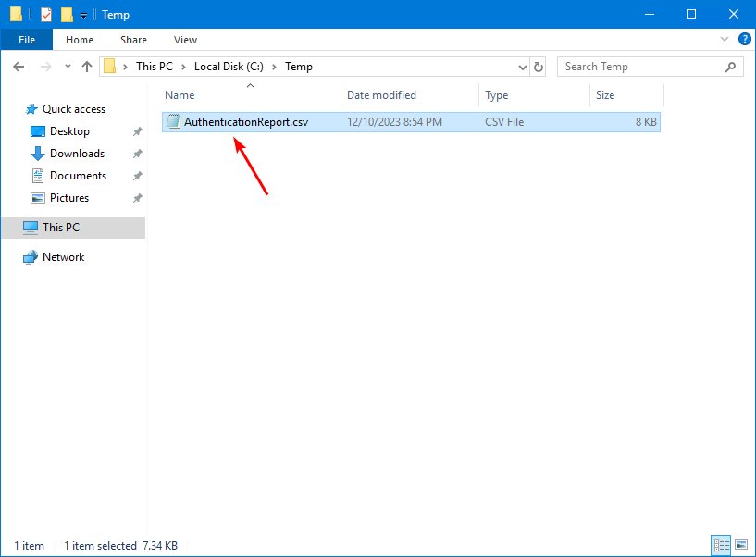
Task: Open the Help question mark icon
Action: coord(744,40)
